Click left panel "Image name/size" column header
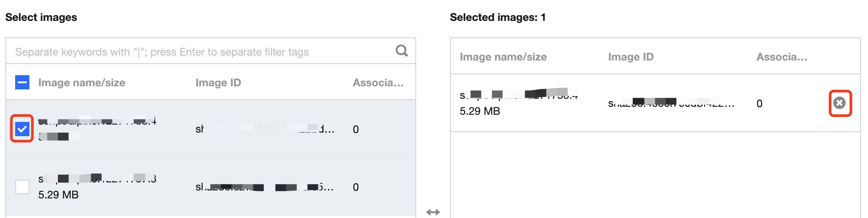The width and height of the screenshot is (868, 218). [82, 83]
